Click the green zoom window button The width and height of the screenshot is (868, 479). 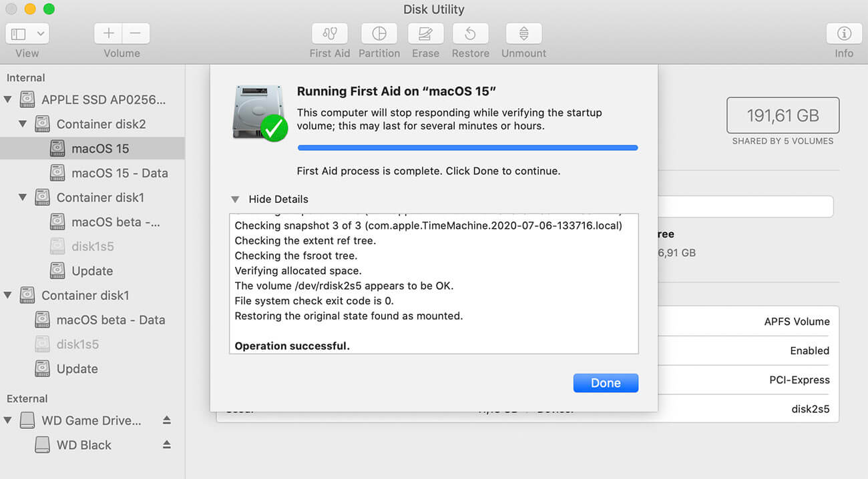49,9
